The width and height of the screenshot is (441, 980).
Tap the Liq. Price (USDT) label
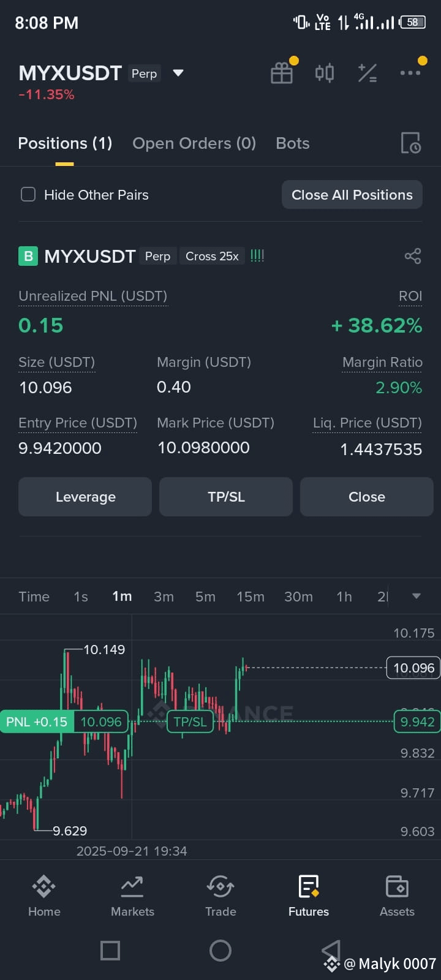tap(367, 423)
